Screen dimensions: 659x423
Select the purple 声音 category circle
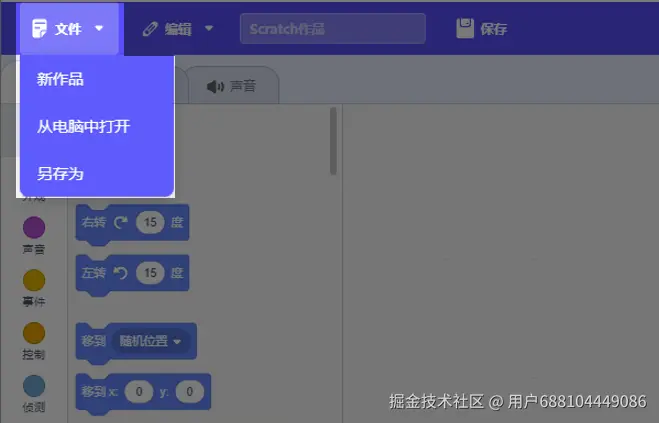click(34, 227)
